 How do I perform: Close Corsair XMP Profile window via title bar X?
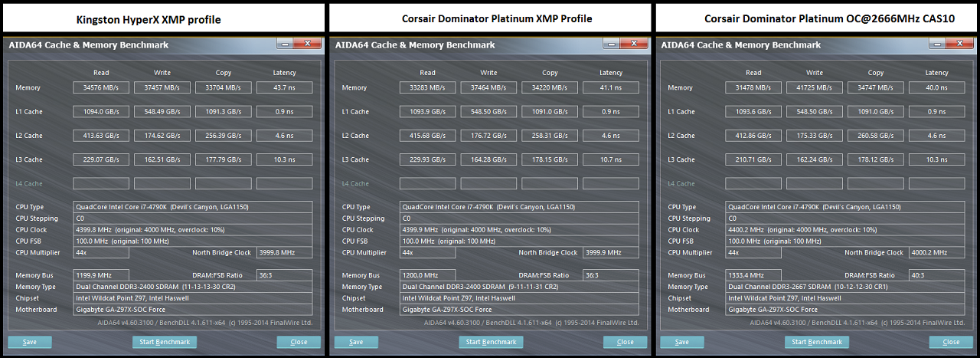pos(634,43)
